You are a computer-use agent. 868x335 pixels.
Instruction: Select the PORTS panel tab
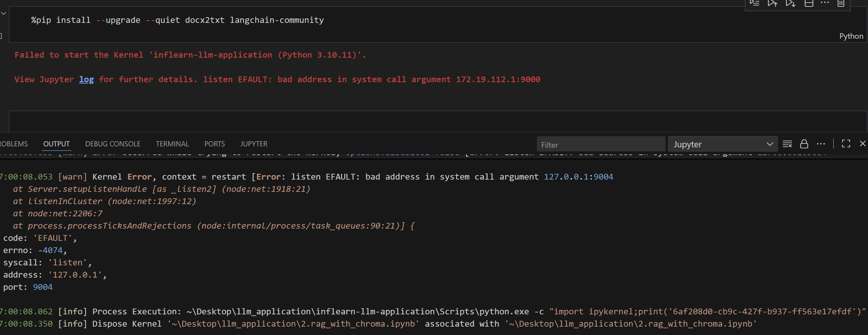pyautogui.click(x=214, y=144)
